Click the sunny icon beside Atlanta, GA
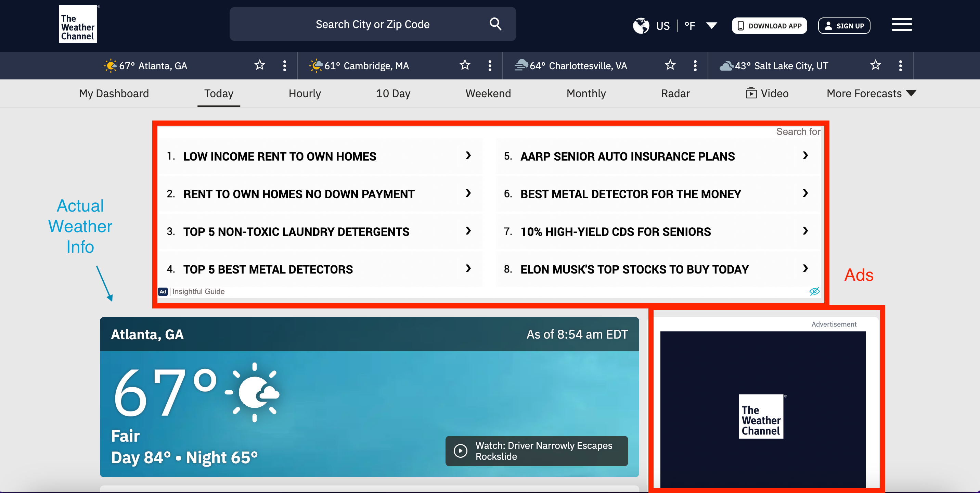Image resolution: width=980 pixels, height=493 pixels. (110, 65)
